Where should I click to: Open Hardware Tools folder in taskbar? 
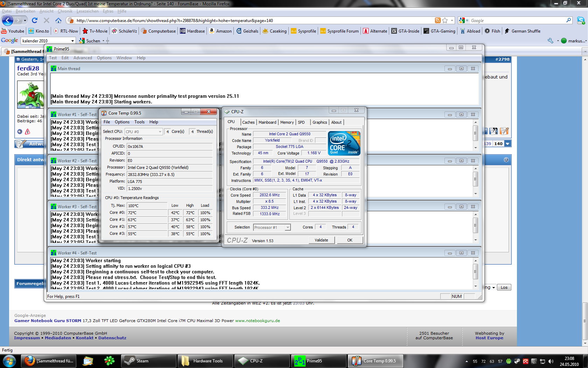[x=205, y=361]
